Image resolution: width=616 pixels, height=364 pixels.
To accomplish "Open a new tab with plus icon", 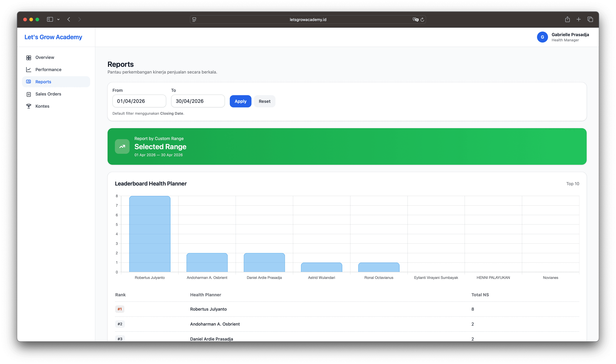I will (x=579, y=19).
